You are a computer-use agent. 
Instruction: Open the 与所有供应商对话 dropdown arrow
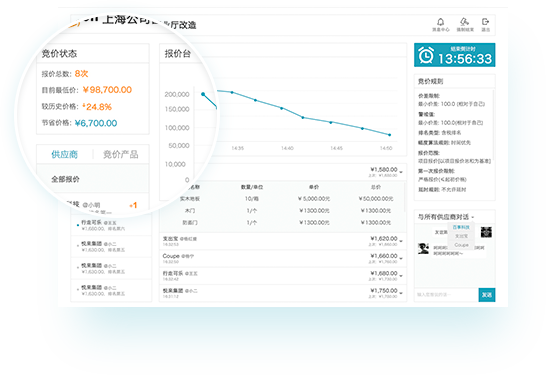[473, 217]
